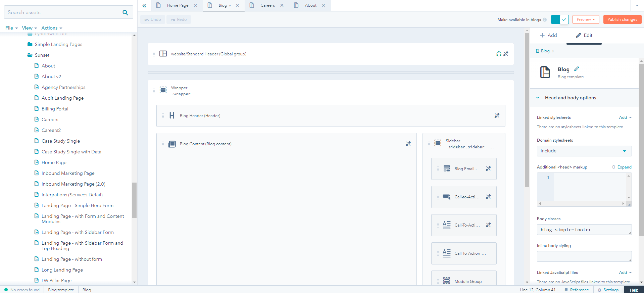
Task: Switch to the Home Page tab
Action: (178, 5)
